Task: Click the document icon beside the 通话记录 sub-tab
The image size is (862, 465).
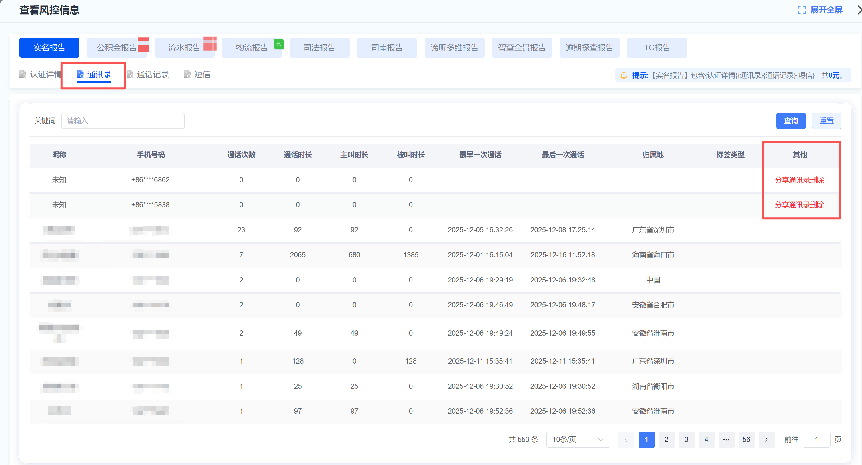Action: pyautogui.click(x=130, y=75)
